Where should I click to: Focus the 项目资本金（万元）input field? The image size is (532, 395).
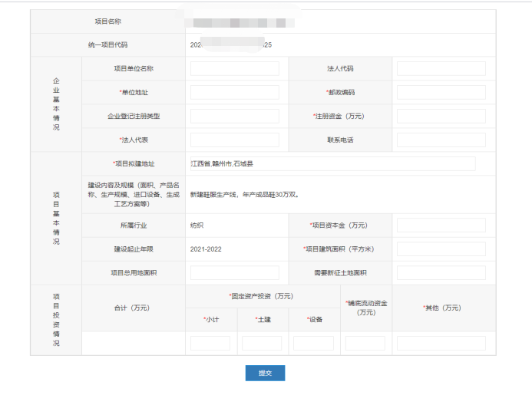441,225
